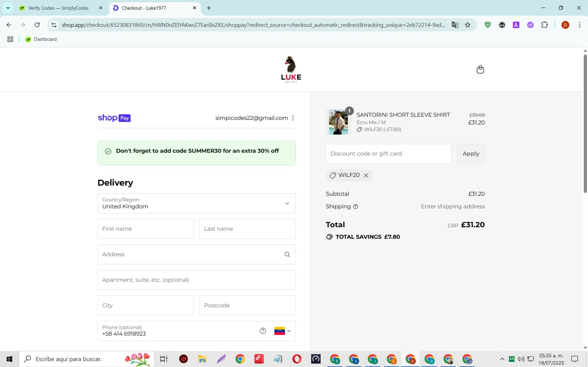
Task: Click the SUMMER30 promo banner message
Action: coord(196,153)
